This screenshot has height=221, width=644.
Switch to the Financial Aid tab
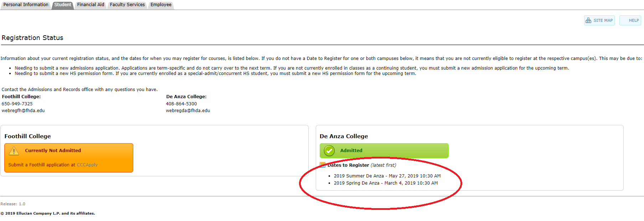[x=91, y=5]
